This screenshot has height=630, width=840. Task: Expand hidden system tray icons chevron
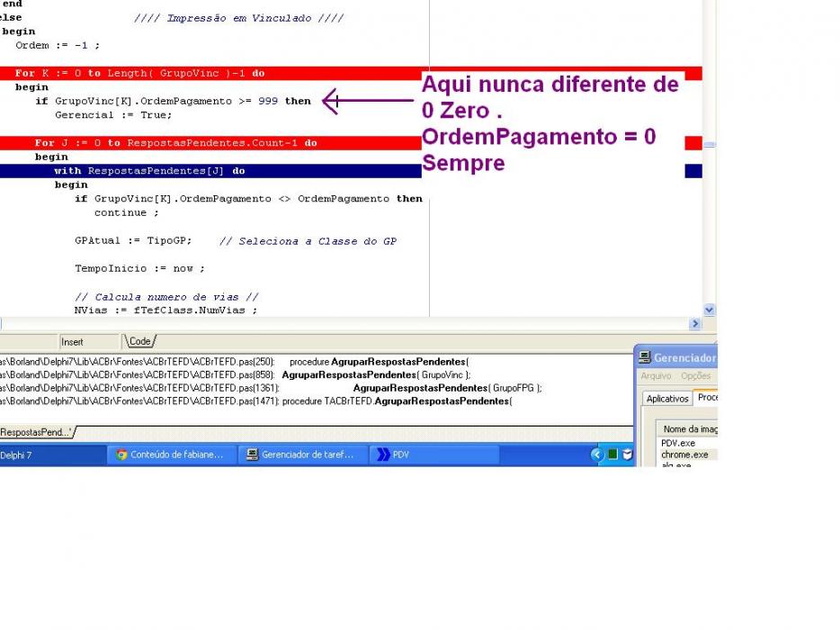(x=597, y=454)
